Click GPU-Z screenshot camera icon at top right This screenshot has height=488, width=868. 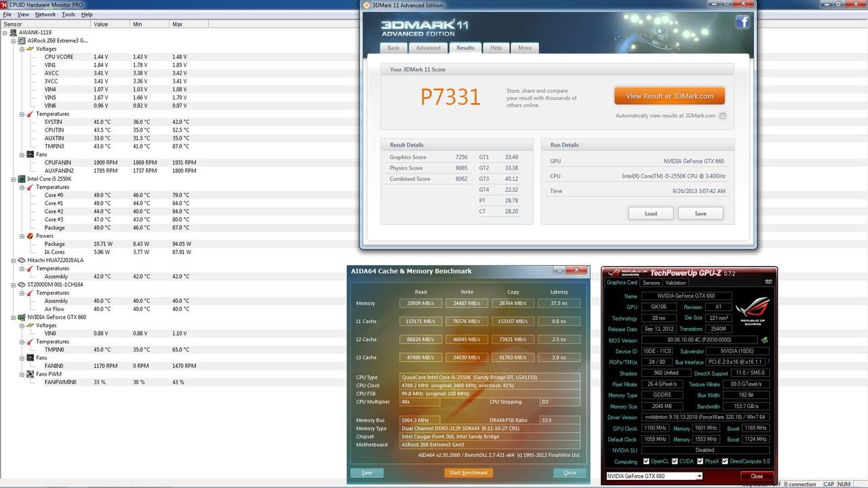coord(768,282)
